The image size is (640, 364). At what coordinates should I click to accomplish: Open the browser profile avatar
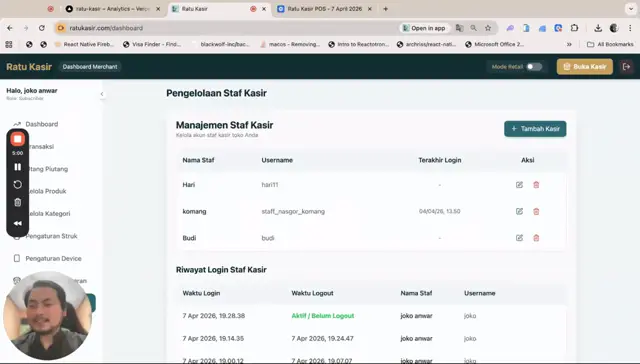click(614, 28)
